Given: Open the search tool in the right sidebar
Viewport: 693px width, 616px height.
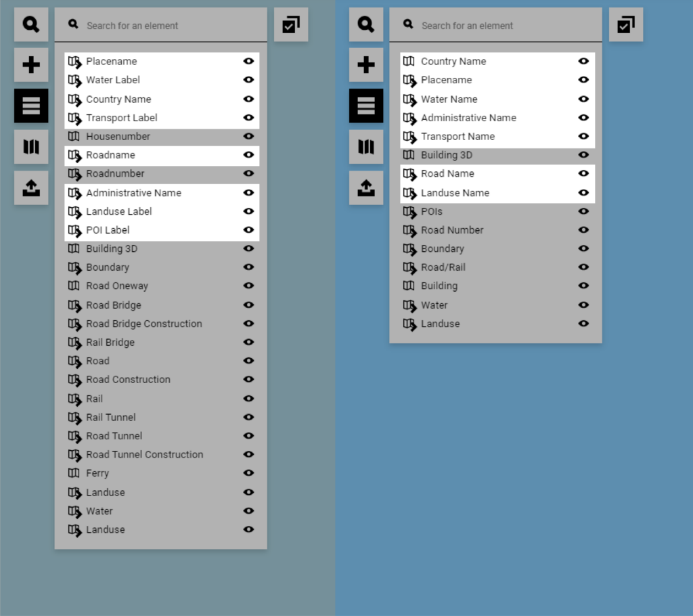Looking at the screenshot, I should pos(365,24).
